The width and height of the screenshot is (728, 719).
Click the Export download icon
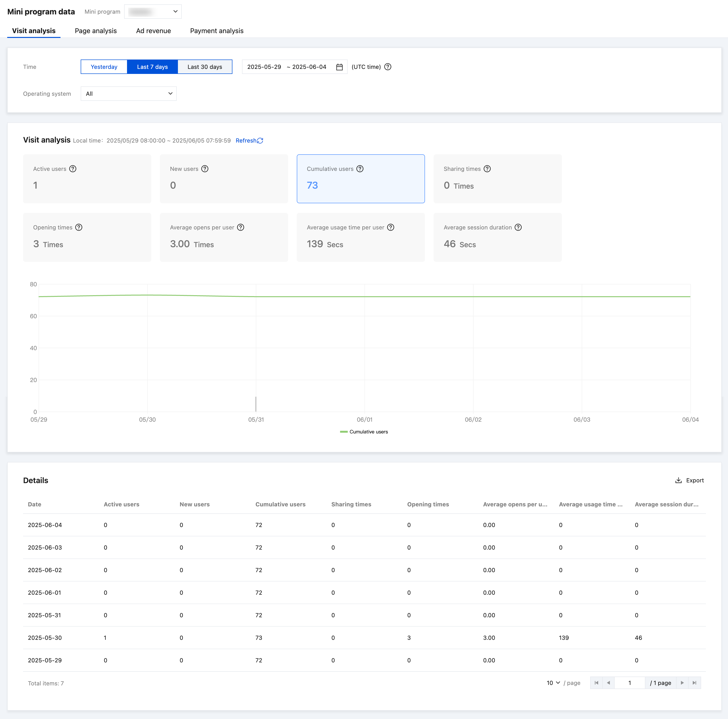[678, 480]
